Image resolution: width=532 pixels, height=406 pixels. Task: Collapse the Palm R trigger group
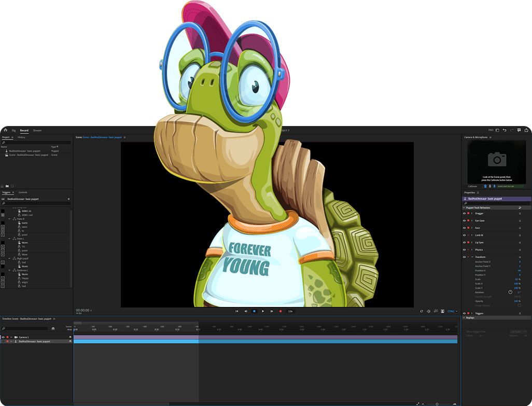point(9,219)
